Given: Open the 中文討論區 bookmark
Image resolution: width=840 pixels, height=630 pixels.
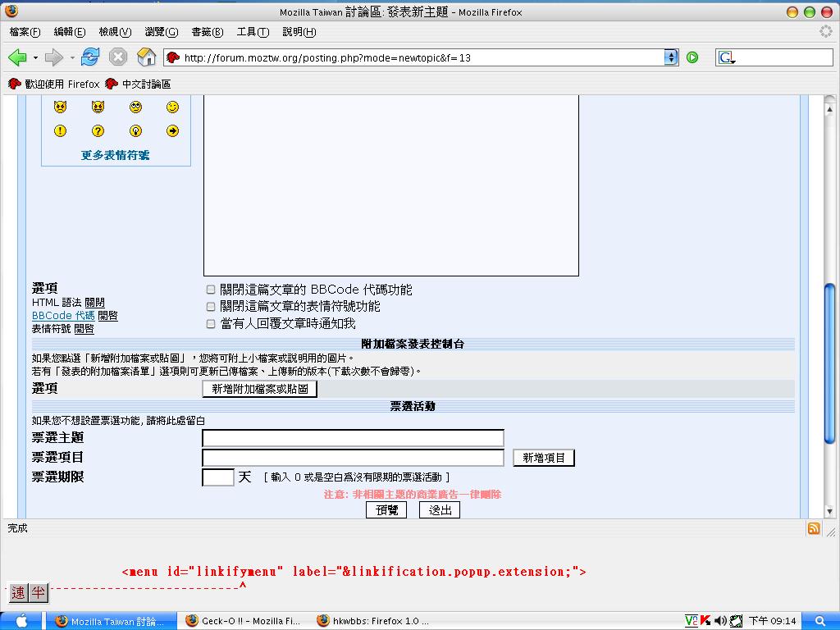Looking at the screenshot, I should point(138,84).
